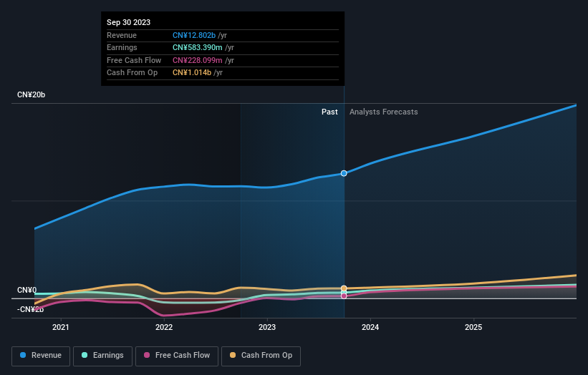Click the CN¥228.099m free cash flow value
The height and width of the screenshot is (375, 588).
pyautogui.click(x=197, y=60)
